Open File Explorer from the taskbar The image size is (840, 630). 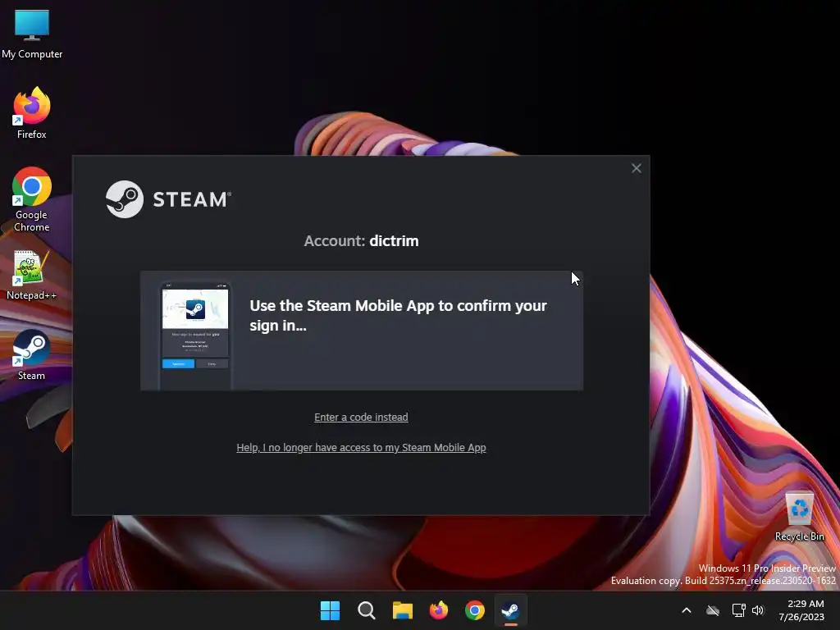click(x=402, y=610)
